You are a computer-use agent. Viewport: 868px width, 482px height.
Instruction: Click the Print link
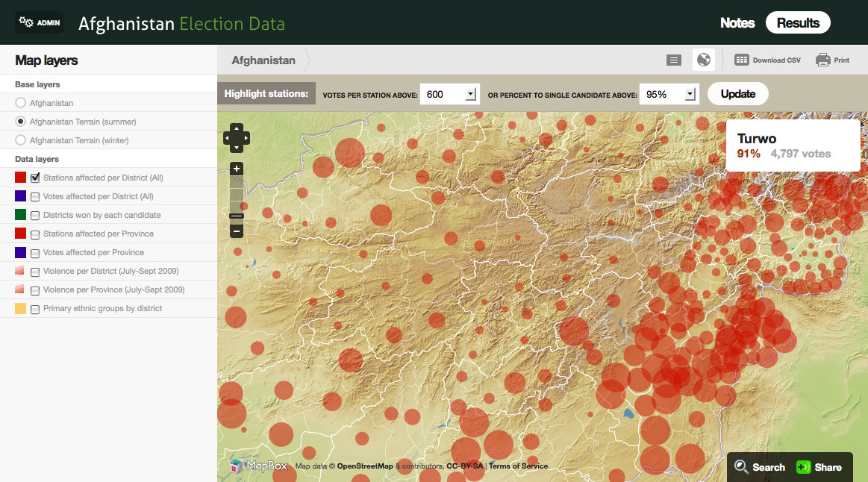coord(841,60)
